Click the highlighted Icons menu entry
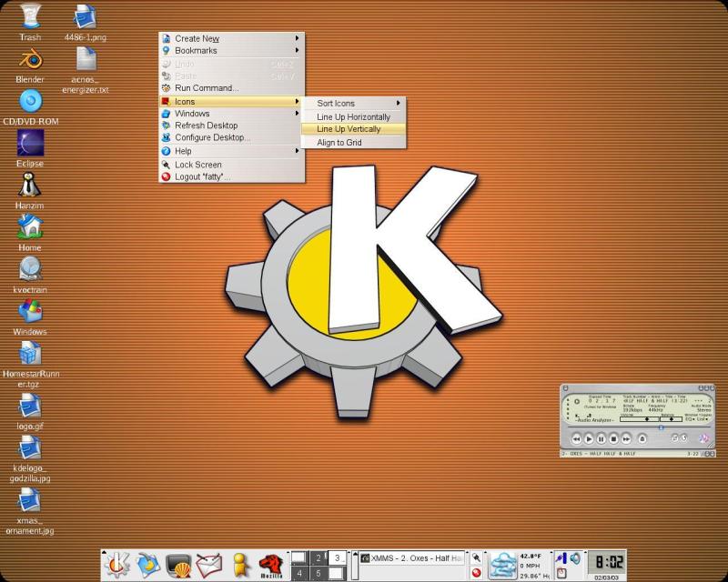 pyautogui.click(x=232, y=102)
